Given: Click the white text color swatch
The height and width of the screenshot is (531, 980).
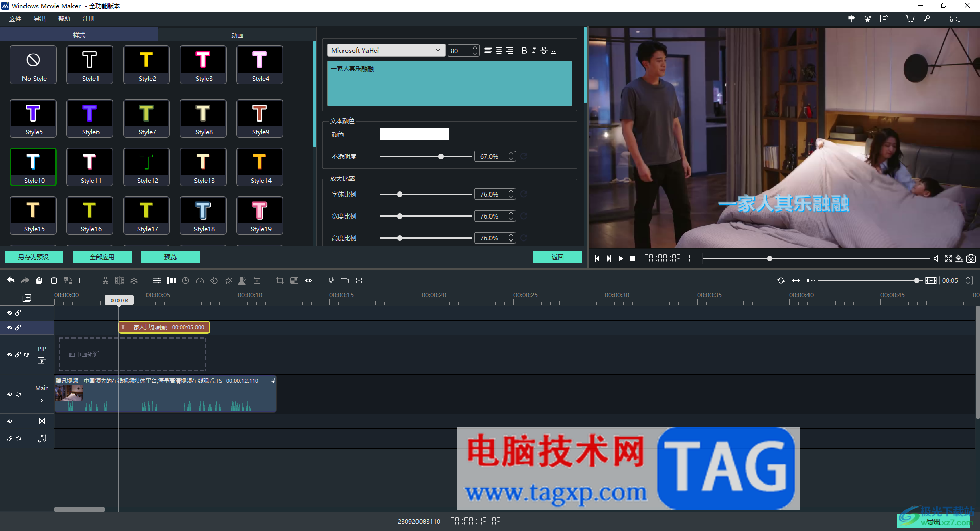Looking at the screenshot, I should tap(414, 134).
